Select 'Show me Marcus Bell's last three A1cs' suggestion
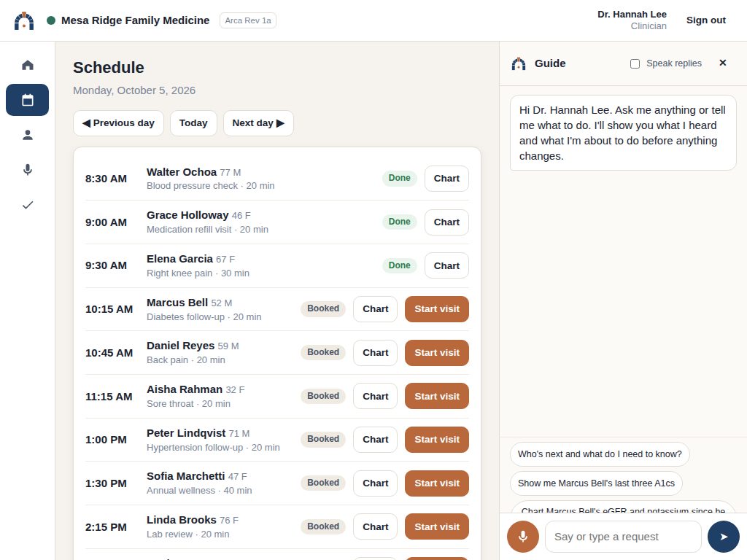 (596, 483)
